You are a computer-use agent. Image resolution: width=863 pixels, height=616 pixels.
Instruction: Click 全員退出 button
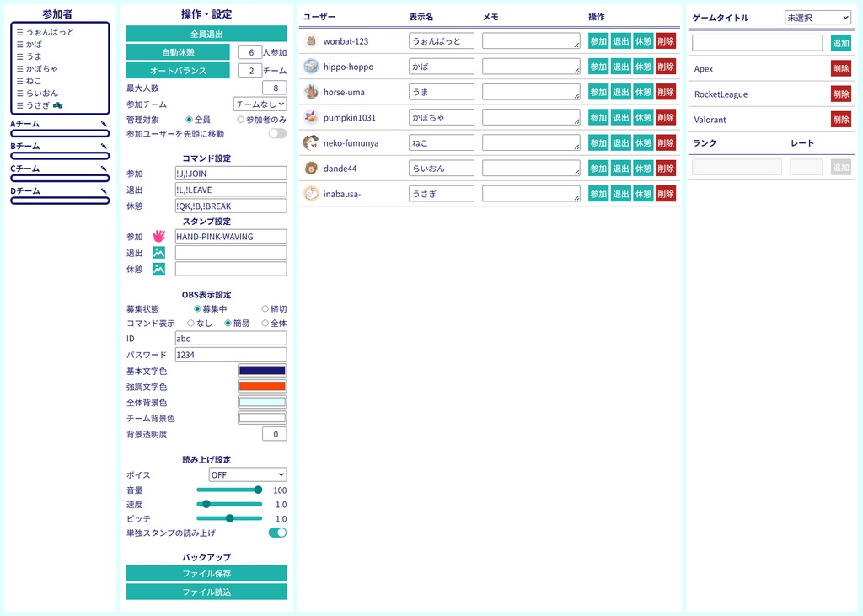[206, 34]
